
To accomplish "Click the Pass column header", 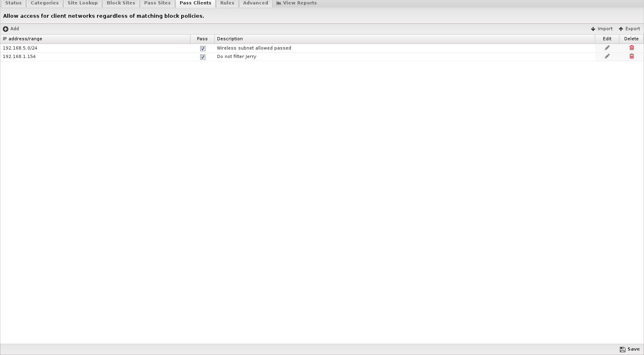I will click(x=202, y=39).
